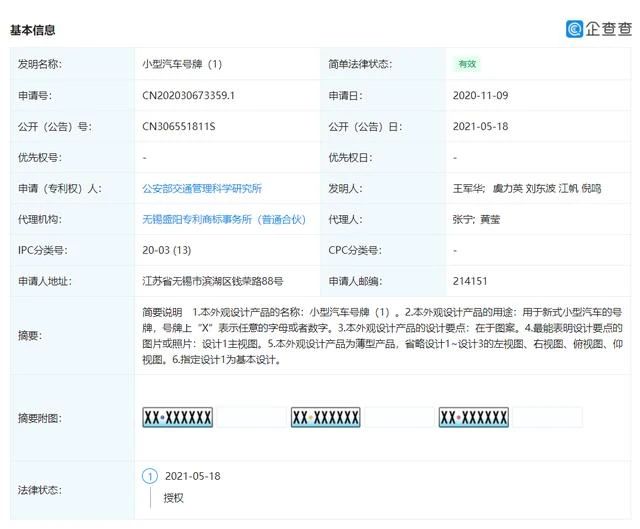Open the 无锡盛阳专利商标事务所 agency link
Screen dimensions: 640x529
coord(224,219)
